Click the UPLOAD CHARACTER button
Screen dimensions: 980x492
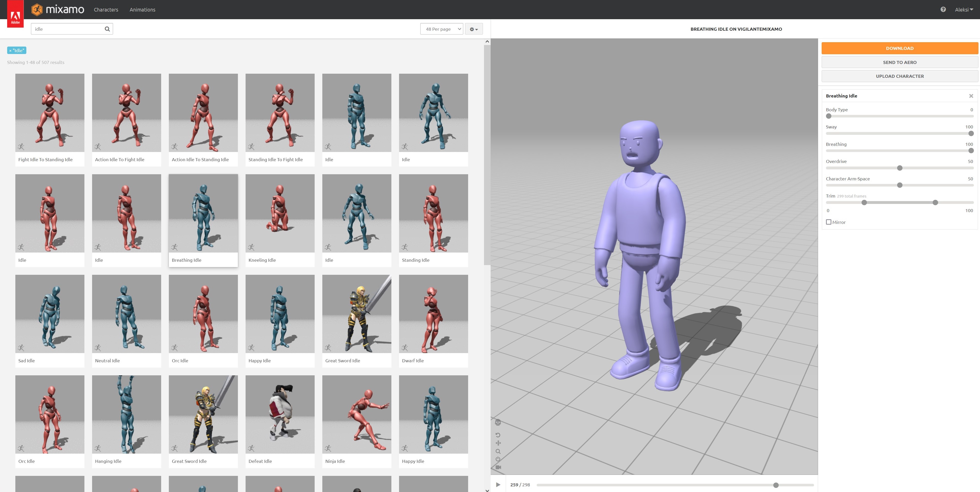[899, 76]
